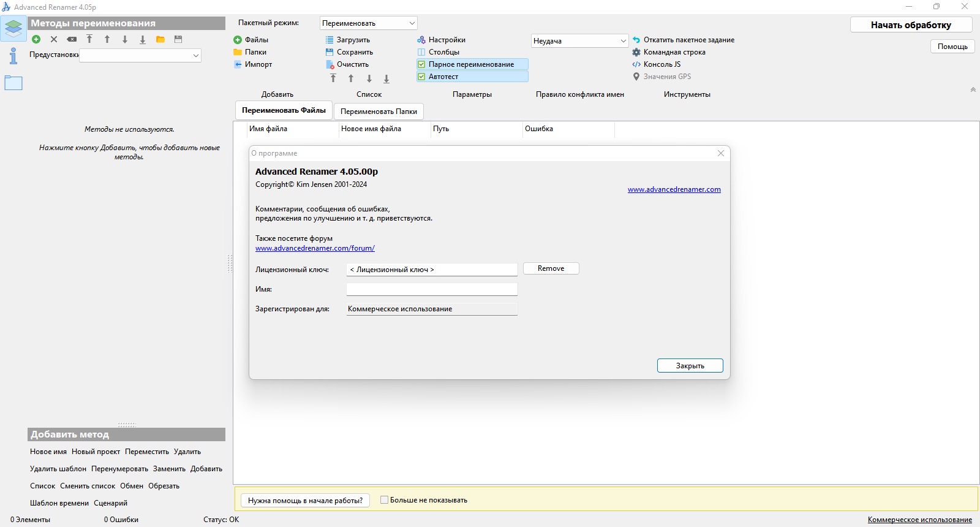Click the Путь column header
Image resolution: width=980 pixels, height=527 pixels.
(477, 129)
